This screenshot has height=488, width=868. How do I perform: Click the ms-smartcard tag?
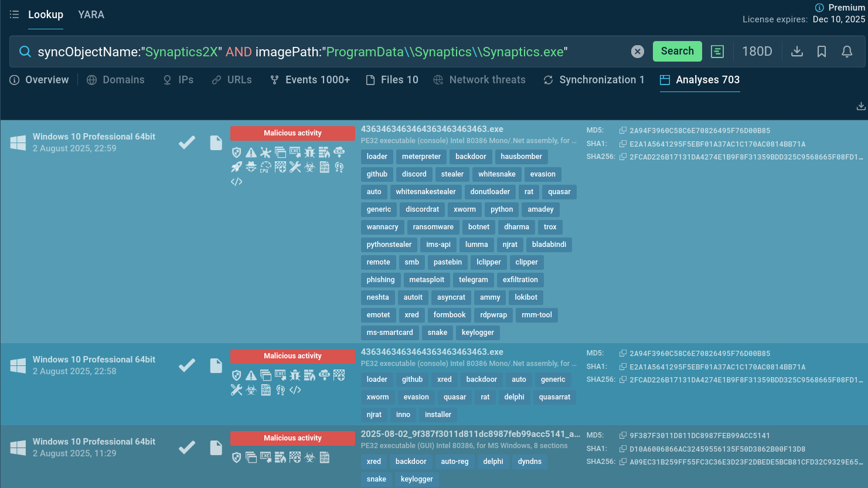[390, 333]
